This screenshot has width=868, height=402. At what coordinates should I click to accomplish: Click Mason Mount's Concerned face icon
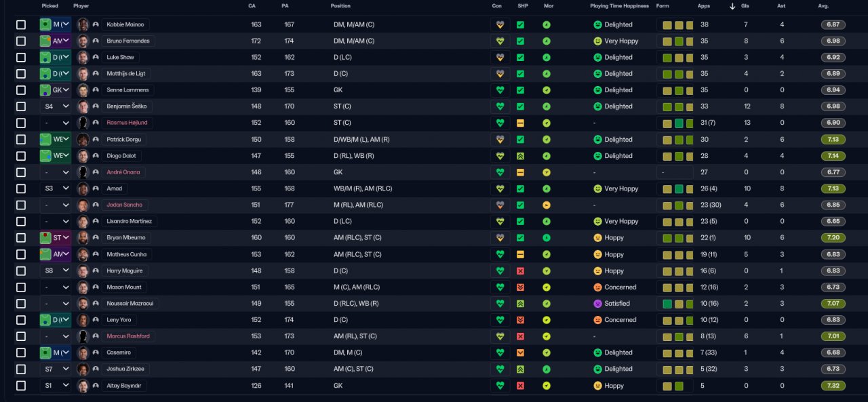[598, 287]
